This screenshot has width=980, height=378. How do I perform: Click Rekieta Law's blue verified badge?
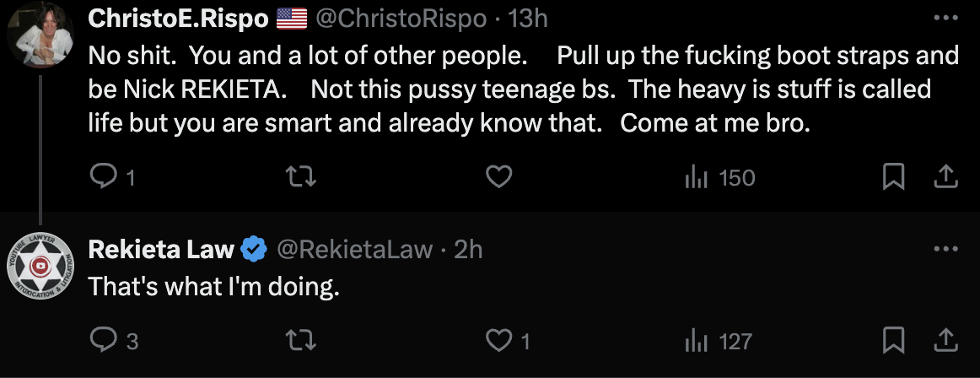click(x=254, y=250)
